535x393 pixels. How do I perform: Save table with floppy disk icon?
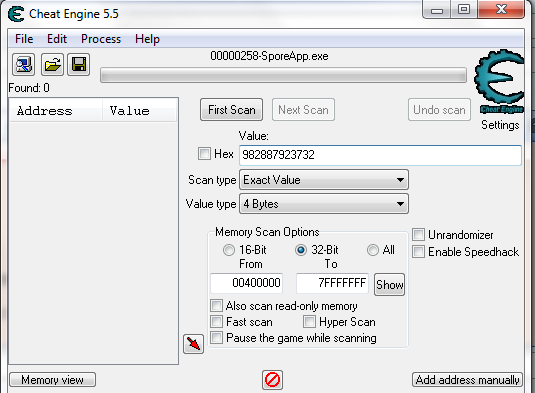pos(78,64)
